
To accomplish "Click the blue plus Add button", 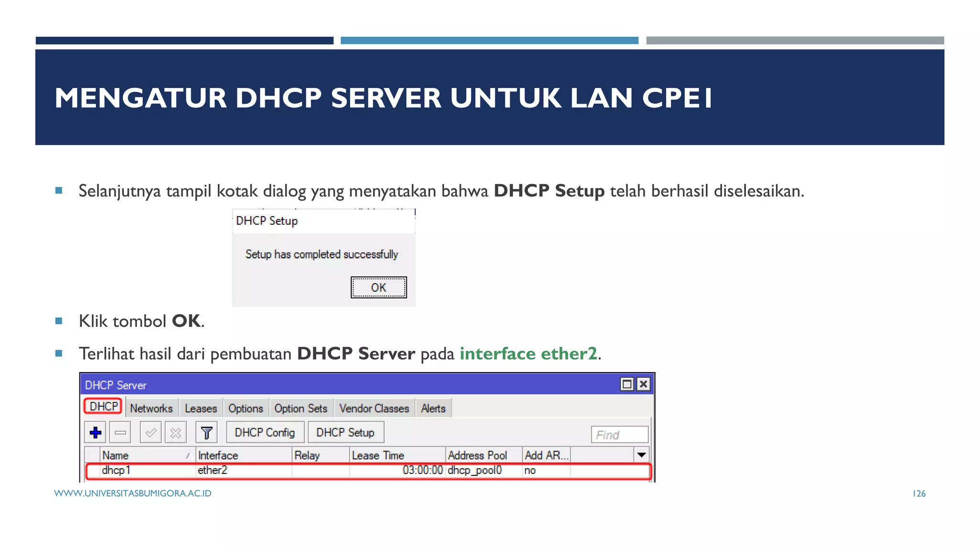I will coord(95,433).
